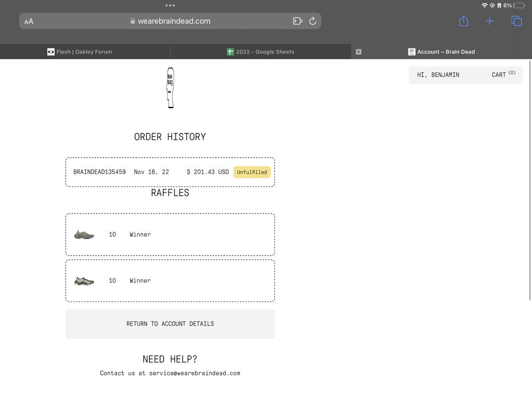Open the AA reader text settings

coord(29,21)
